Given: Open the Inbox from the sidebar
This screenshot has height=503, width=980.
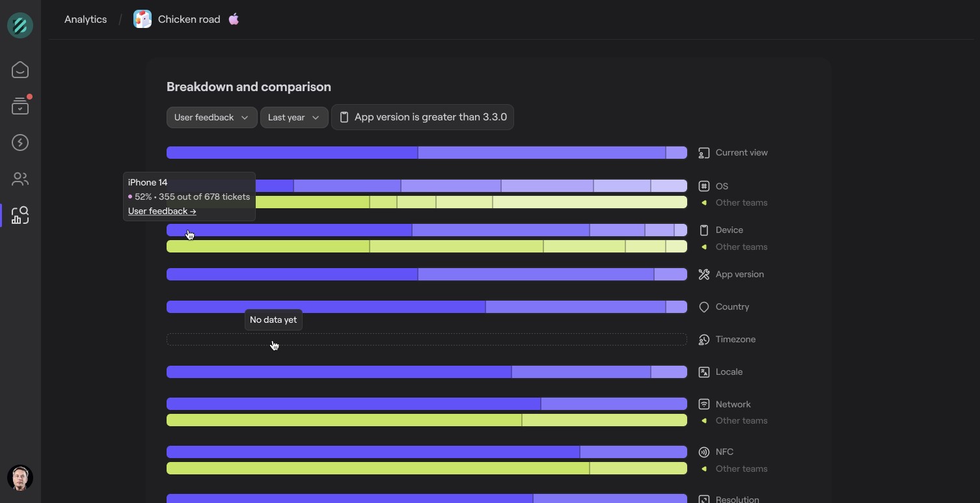Looking at the screenshot, I should click(x=20, y=70).
